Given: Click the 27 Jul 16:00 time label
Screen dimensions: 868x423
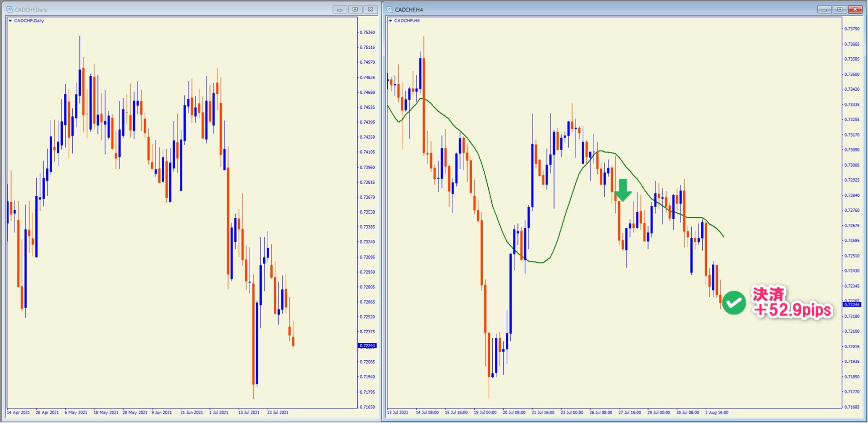Looking at the screenshot, I should pyautogui.click(x=630, y=412).
